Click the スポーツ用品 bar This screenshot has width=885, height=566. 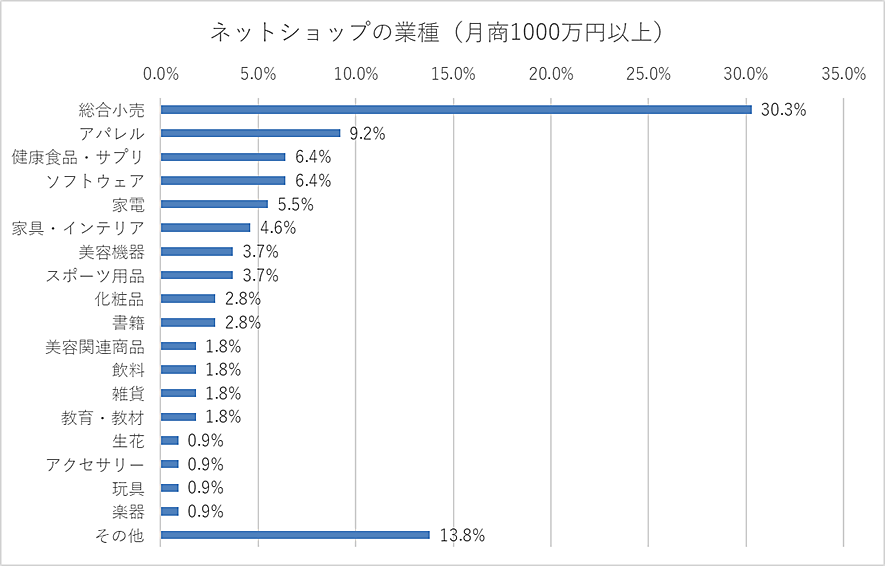196,275
